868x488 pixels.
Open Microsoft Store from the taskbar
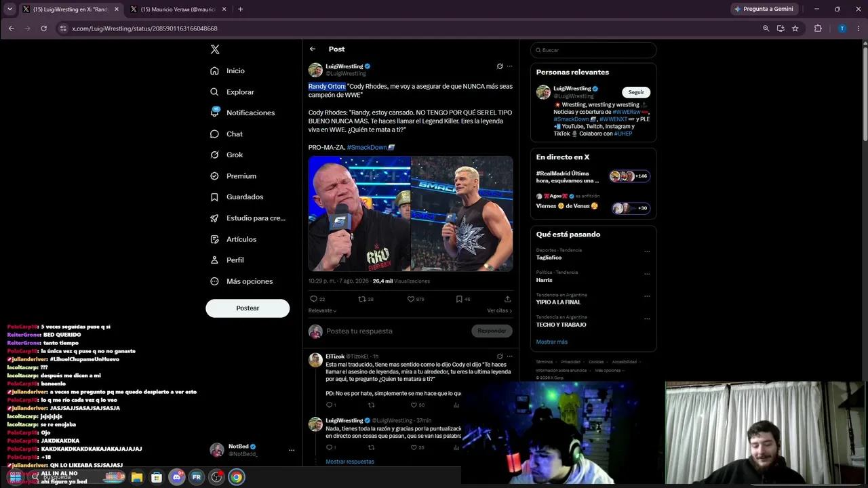point(157,477)
